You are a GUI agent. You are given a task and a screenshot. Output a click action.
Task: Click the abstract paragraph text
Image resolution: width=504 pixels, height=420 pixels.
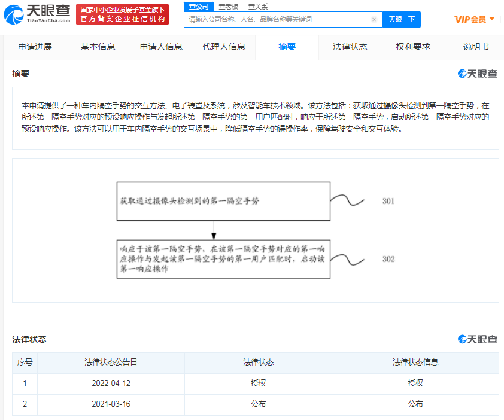point(255,117)
